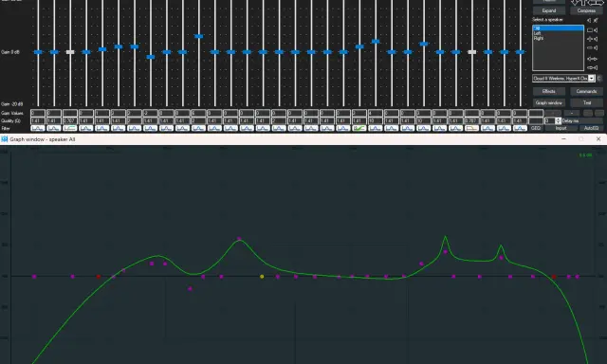The image size is (607, 364).
Task: Click the yellow point on the graph zero line
Action: click(x=262, y=276)
